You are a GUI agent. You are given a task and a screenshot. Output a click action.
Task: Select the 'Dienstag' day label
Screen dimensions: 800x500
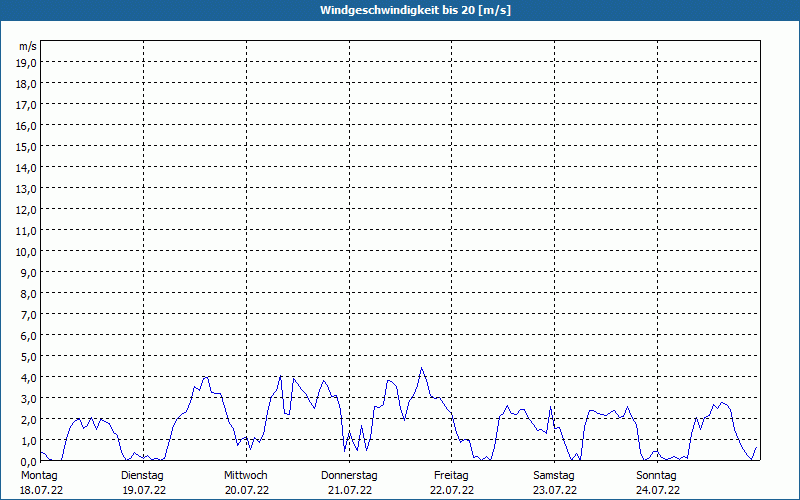[143, 475]
